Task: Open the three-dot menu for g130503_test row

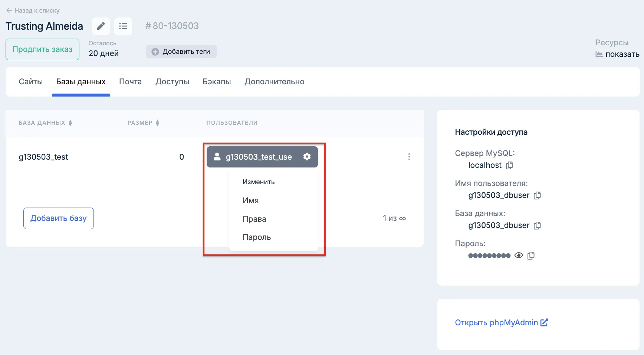Action: point(409,157)
